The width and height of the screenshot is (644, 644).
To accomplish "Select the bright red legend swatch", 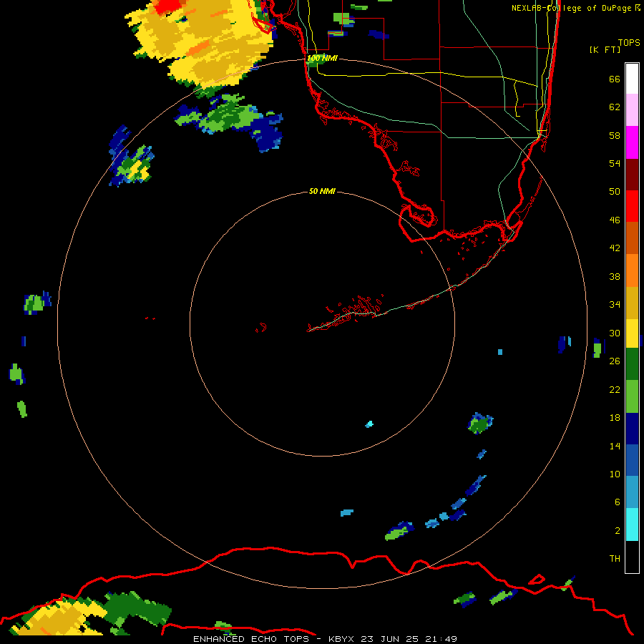I will tap(632, 206).
